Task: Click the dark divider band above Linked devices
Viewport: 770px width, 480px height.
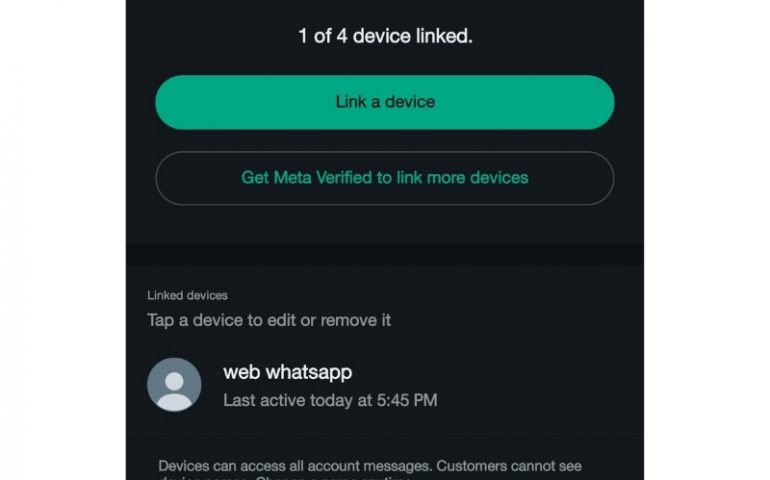Action: 385,254
